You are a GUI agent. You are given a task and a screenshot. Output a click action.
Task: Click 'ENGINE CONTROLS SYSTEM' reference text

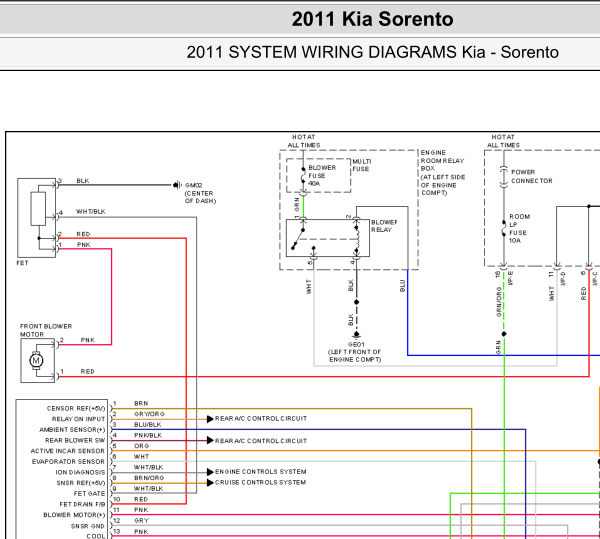click(261, 472)
